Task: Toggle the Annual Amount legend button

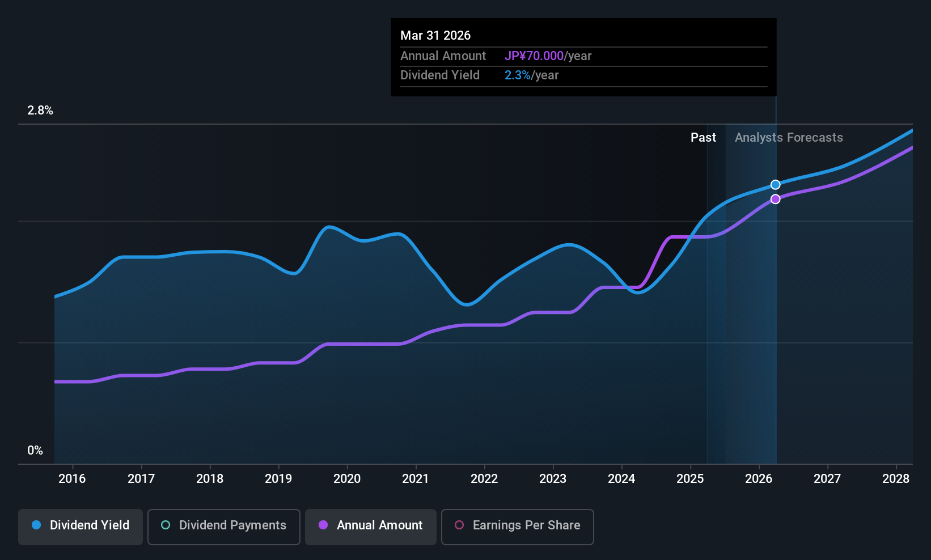Action: click(371, 527)
